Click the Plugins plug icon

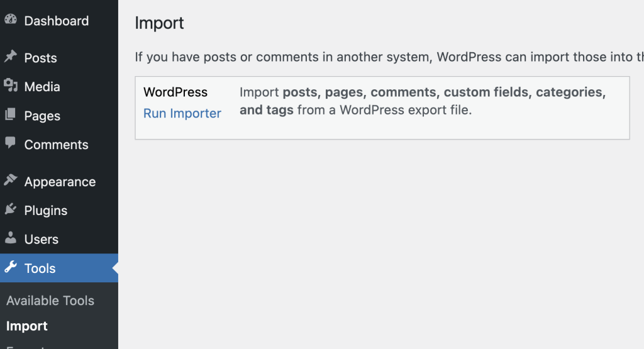[x=11, y=209]
